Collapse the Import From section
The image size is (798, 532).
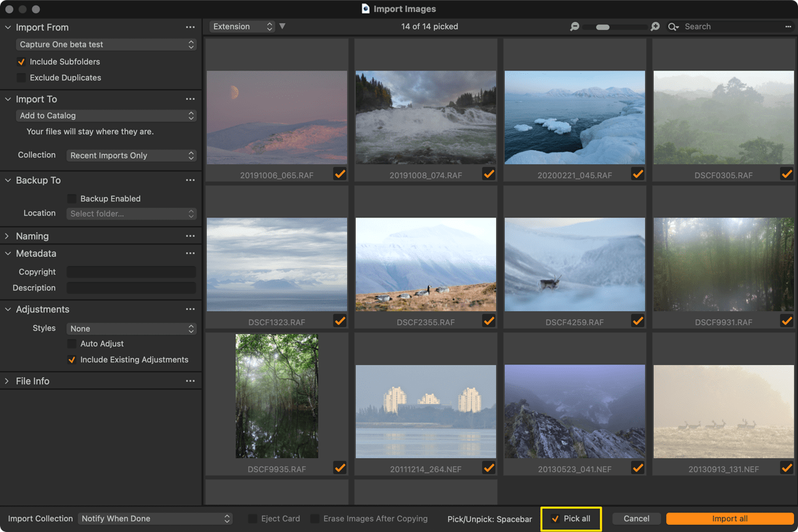[7, 27]
